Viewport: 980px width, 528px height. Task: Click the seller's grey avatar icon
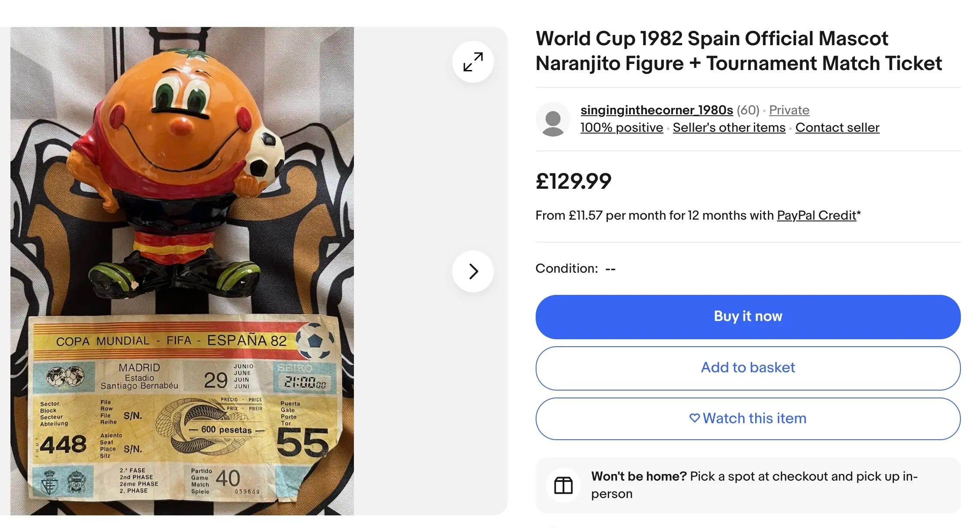click(x=553, y=120)
